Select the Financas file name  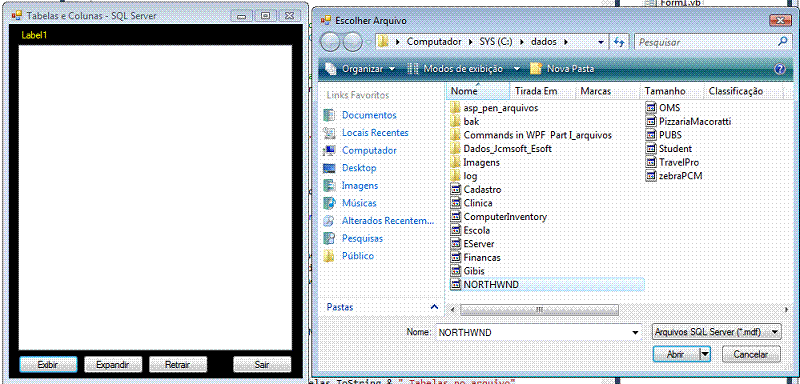coord(482,258)
